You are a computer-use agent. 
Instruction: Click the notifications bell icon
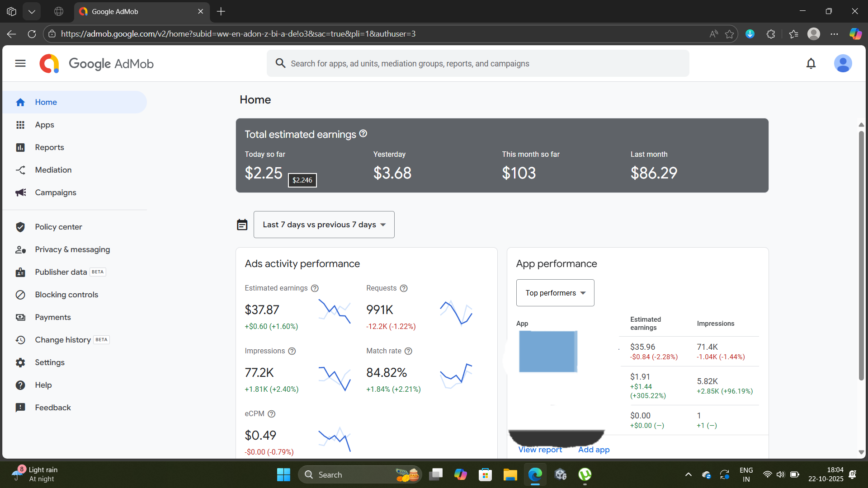(x=811, y=63)
